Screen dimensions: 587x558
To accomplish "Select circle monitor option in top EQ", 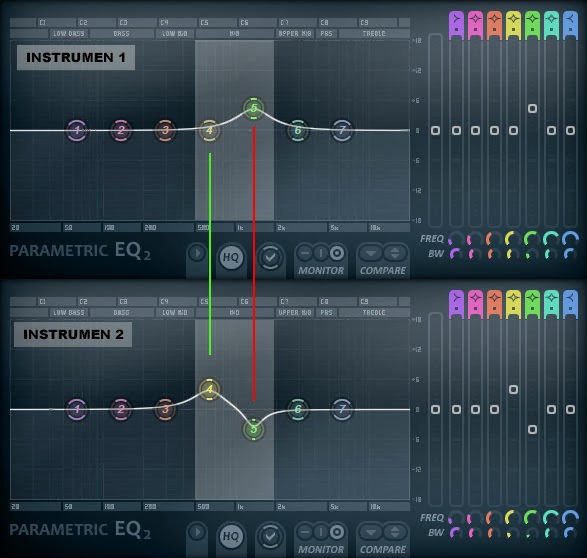I will [x=337, y=253].
